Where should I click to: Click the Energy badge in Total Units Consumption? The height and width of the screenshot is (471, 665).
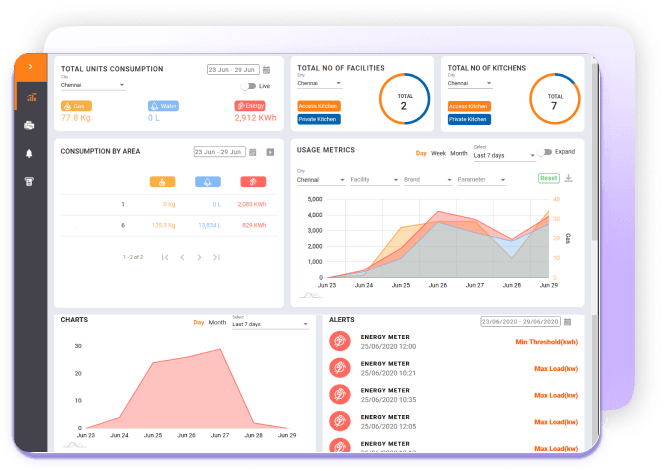pyautogui.click(x=250, y=106)
